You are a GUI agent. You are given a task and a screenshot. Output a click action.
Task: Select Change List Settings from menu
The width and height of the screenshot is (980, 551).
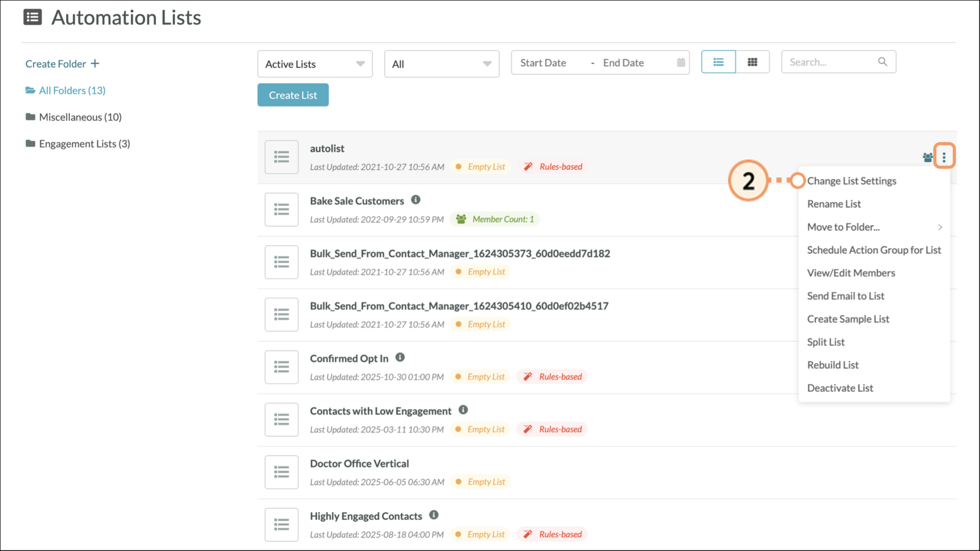(x=851, y=181)
